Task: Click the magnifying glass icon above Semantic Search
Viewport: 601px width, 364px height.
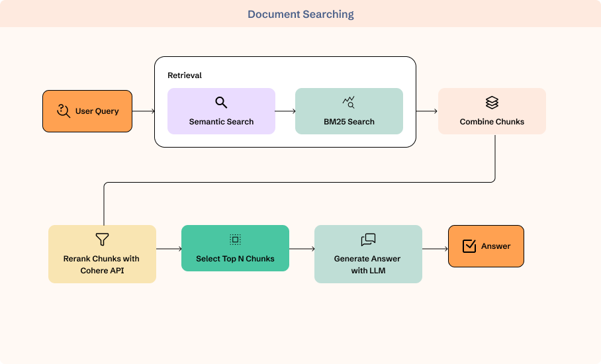Action: coord(221,103)
